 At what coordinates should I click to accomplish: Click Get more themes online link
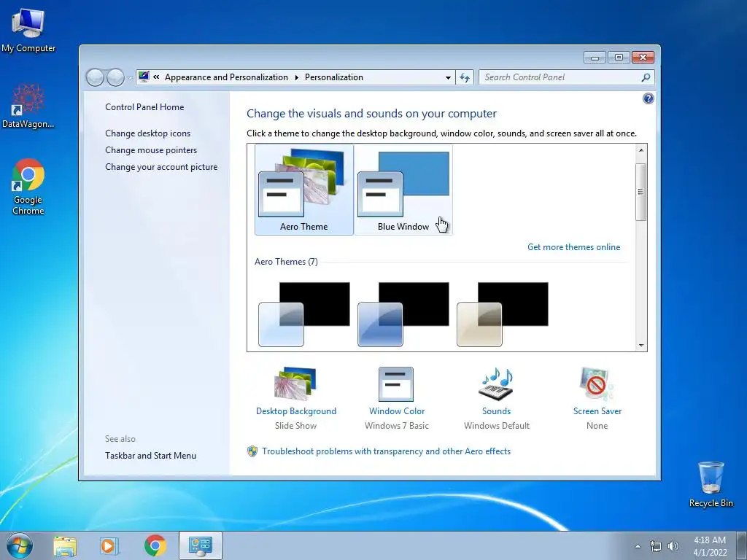click(x=573, y=247)
